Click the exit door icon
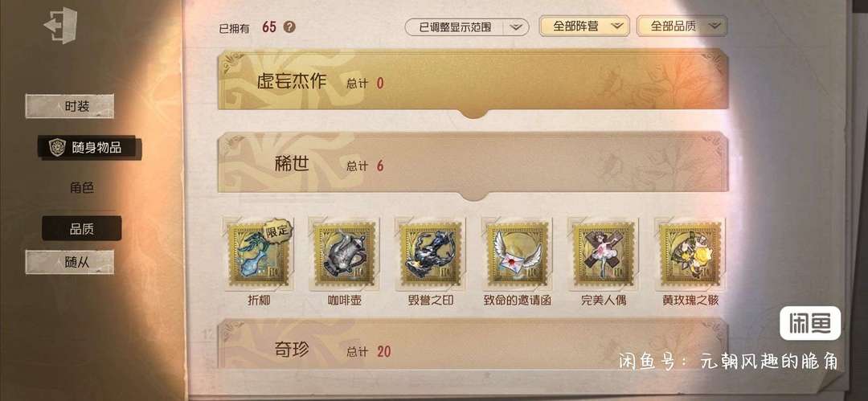868x401 pixels. (x=60, y=26)
